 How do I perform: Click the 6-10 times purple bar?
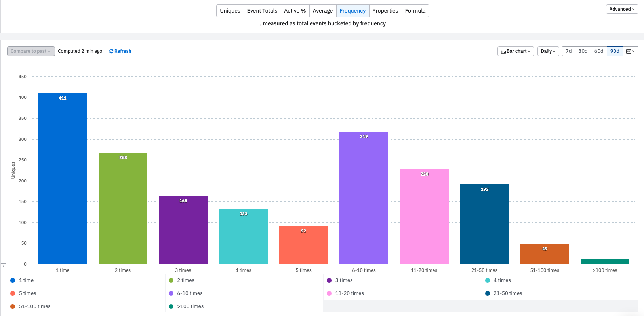364,198
